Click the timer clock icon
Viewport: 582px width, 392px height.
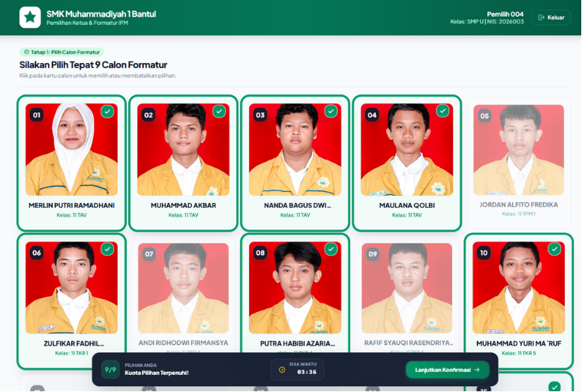tap(282, 370)
